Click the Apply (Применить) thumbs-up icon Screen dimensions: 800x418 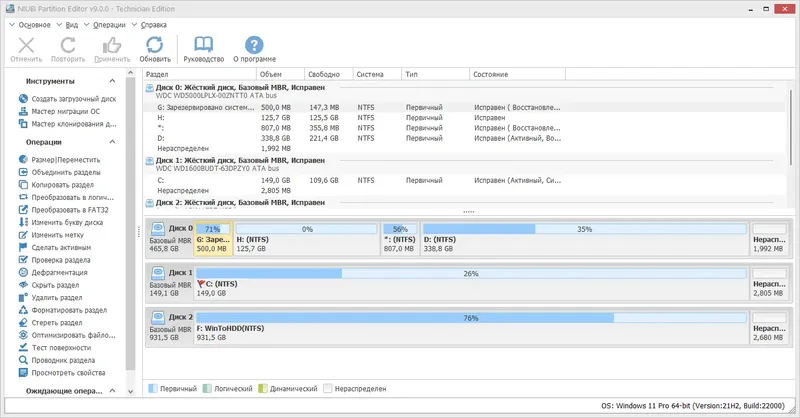pos(112,45)
